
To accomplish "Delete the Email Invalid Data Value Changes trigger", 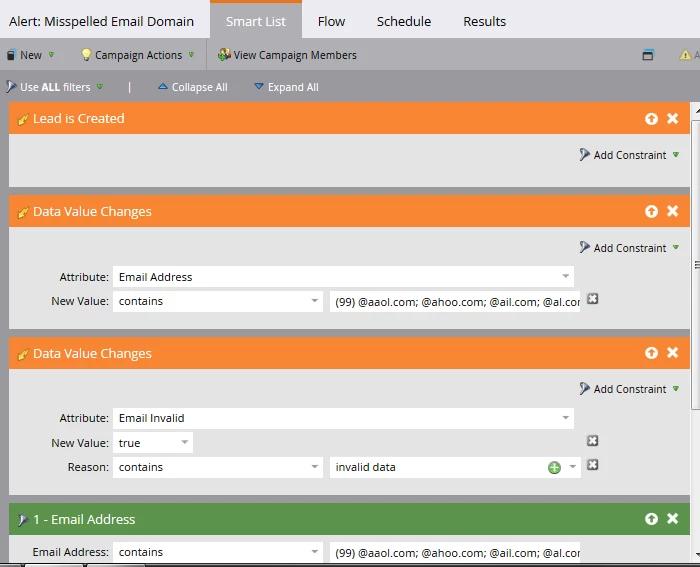I will point(672,353).
